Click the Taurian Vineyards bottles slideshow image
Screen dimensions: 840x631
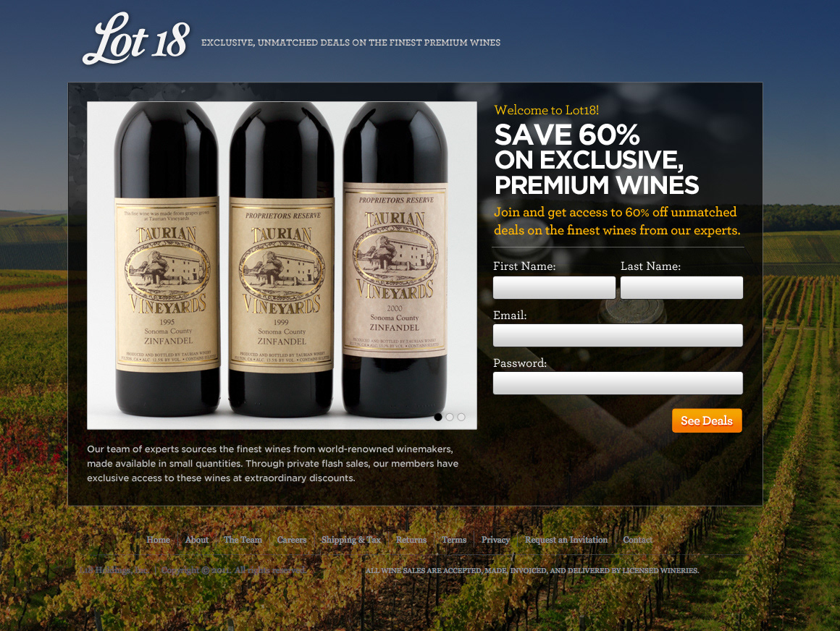[282, 266]
